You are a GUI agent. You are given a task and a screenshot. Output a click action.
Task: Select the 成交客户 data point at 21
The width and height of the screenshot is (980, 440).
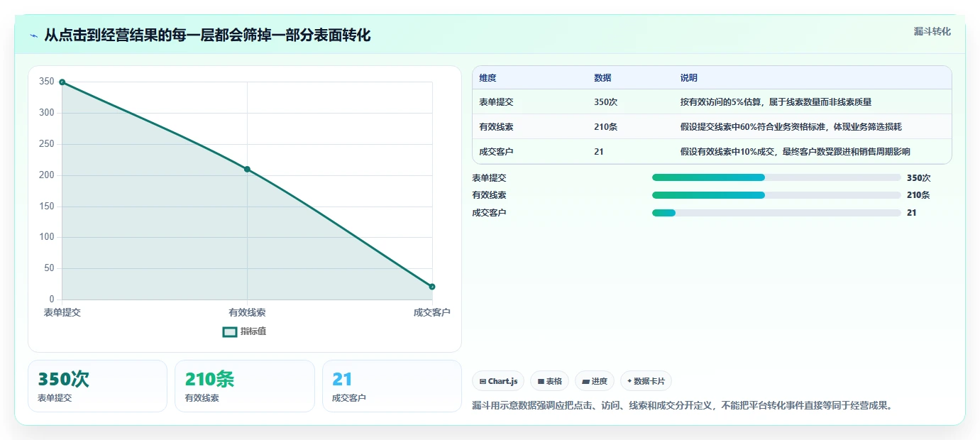pos(432,287)
